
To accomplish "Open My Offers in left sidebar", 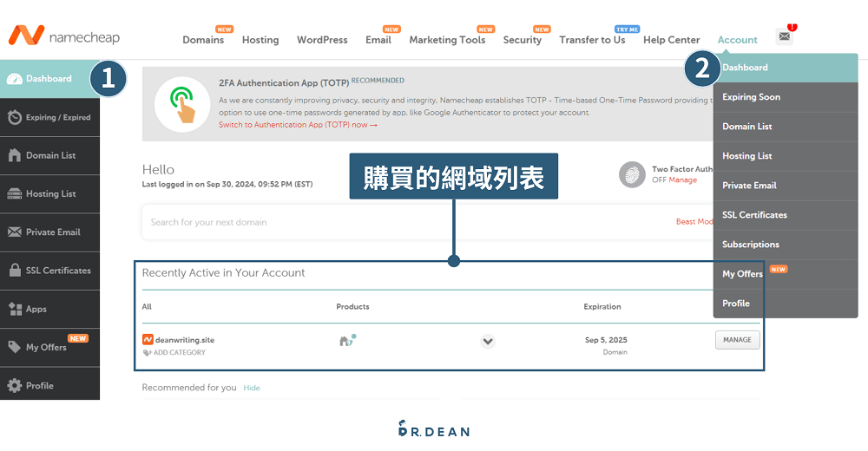I will coord(49,348).
